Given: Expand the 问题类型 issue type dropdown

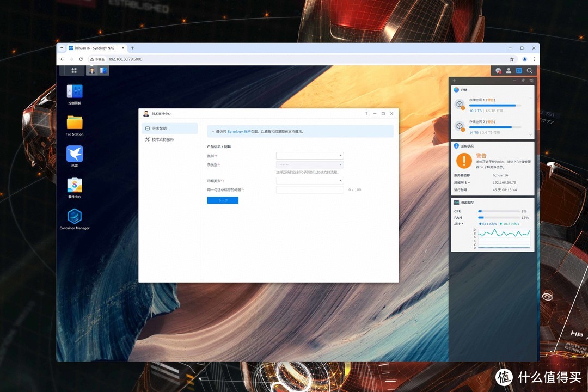Looking at the screenshot, I should tap(310, 181).
